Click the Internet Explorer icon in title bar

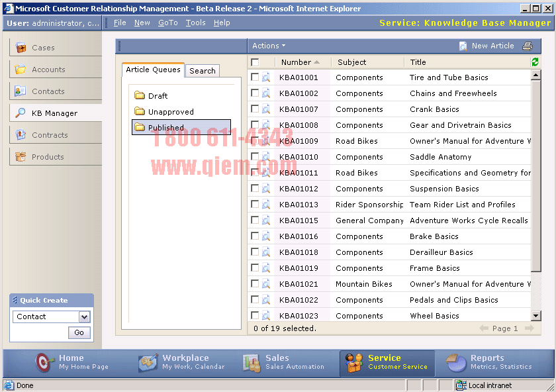tap(8, 8)
